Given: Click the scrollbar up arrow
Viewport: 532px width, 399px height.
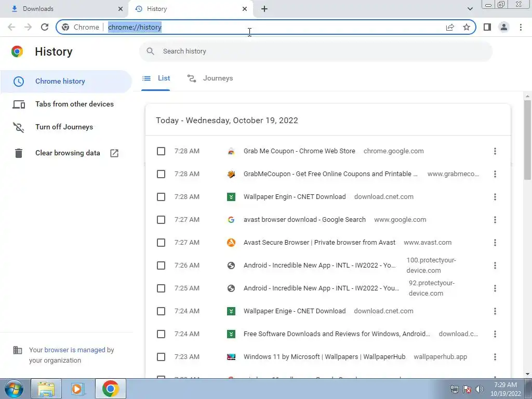Looking at the screenshot, I should pos(528,96).
